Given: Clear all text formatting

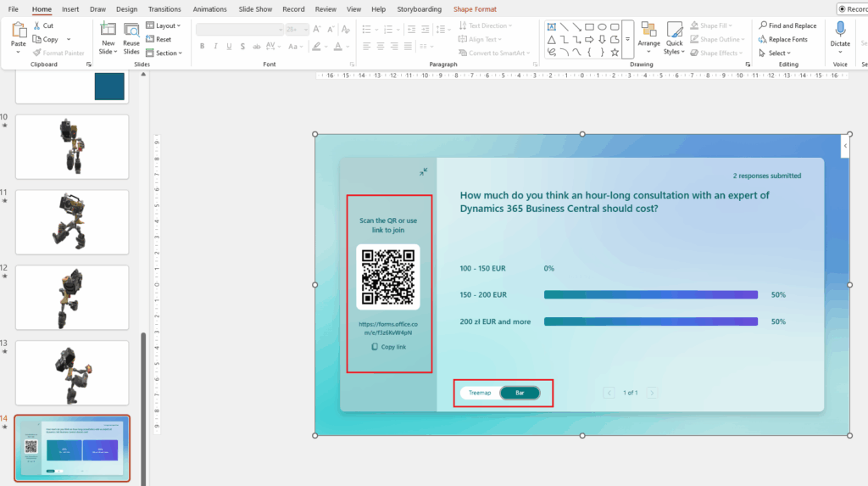Looking at the screenshot, I should [346, 30].
